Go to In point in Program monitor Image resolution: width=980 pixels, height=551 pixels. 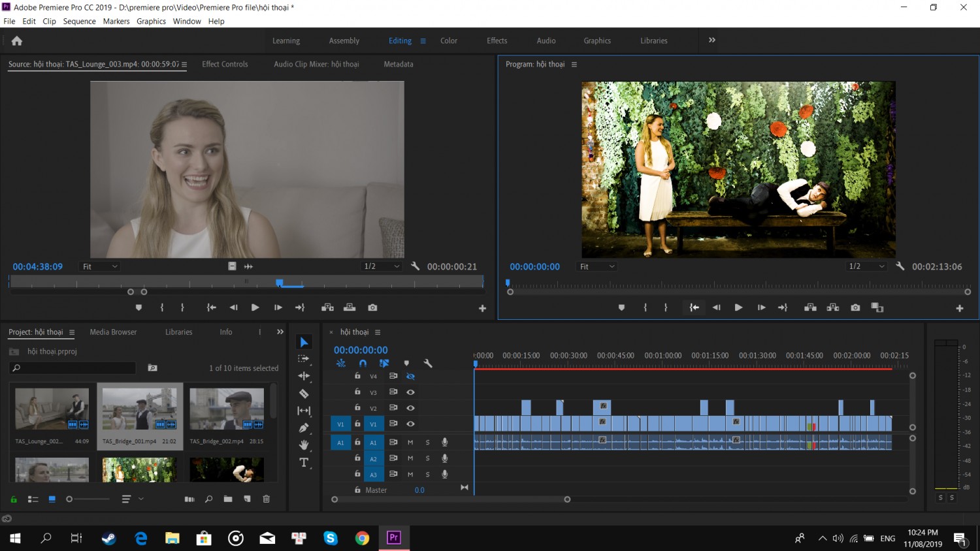coord(694,307)
